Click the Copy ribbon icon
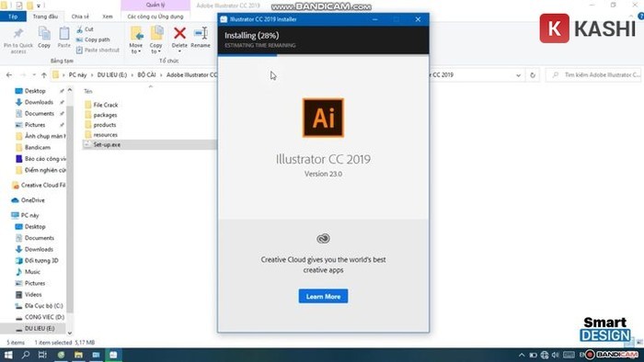 tap(44, 34)
